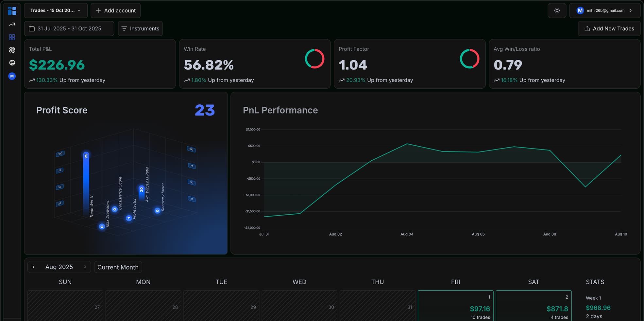Expand the mihir26b@gmail.com account menu
The height and width of the screenshot is (321, 644).
click(x=604, y=10)
